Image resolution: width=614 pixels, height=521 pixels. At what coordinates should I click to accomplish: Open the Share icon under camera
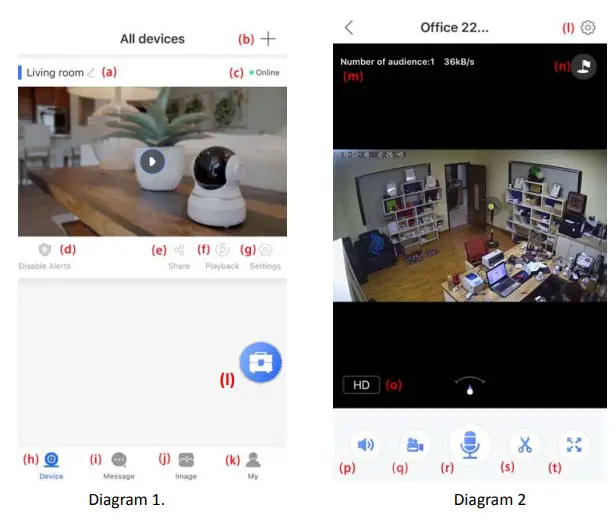[179, 250]
